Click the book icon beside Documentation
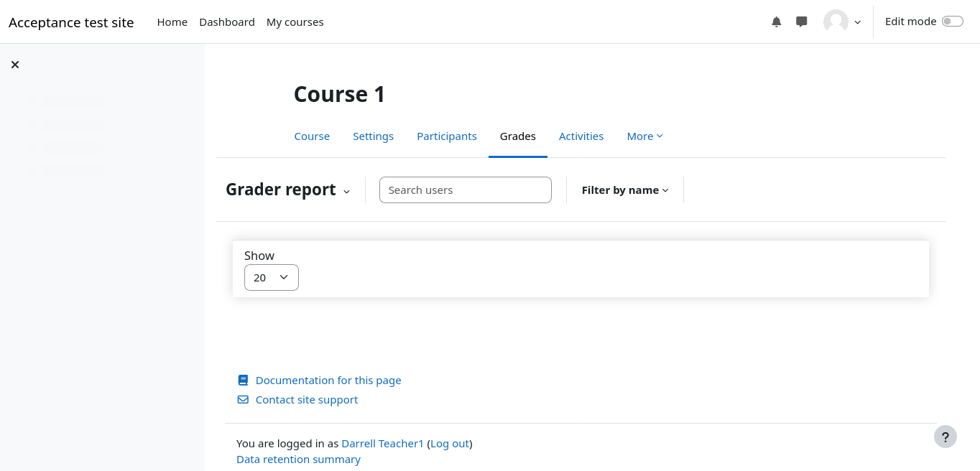 [243, 381]
